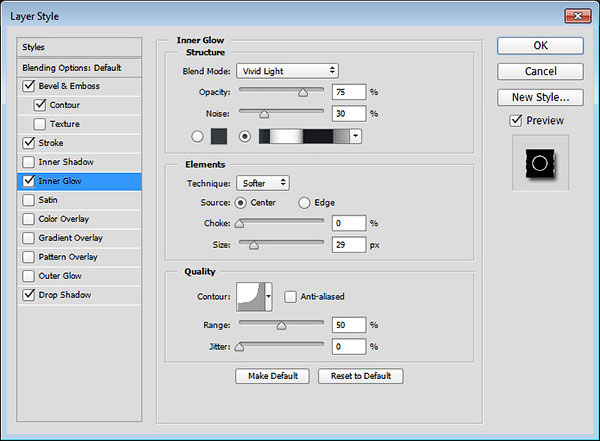The height and width of the screenshot is (441, 600).
Task: Click the Opacity slider handle
Action: pos(303,93)
